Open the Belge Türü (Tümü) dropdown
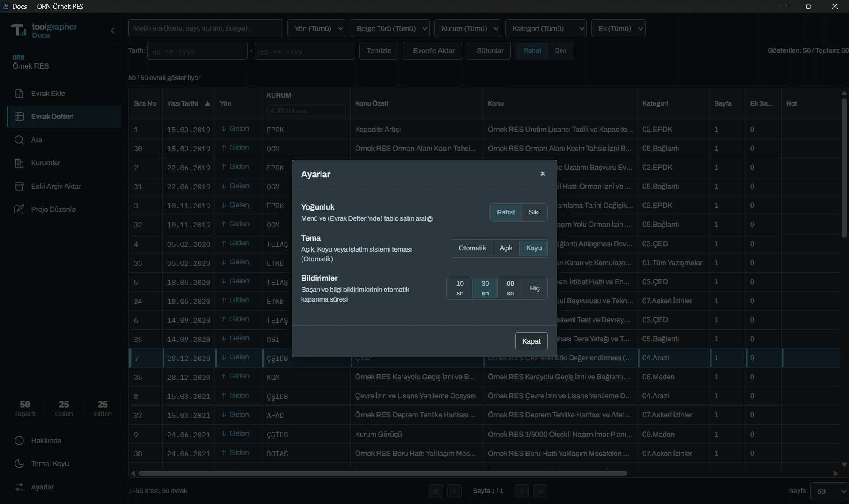Image resolution: width=849 pixels, height=504 pixels. (x=390, y=28)
